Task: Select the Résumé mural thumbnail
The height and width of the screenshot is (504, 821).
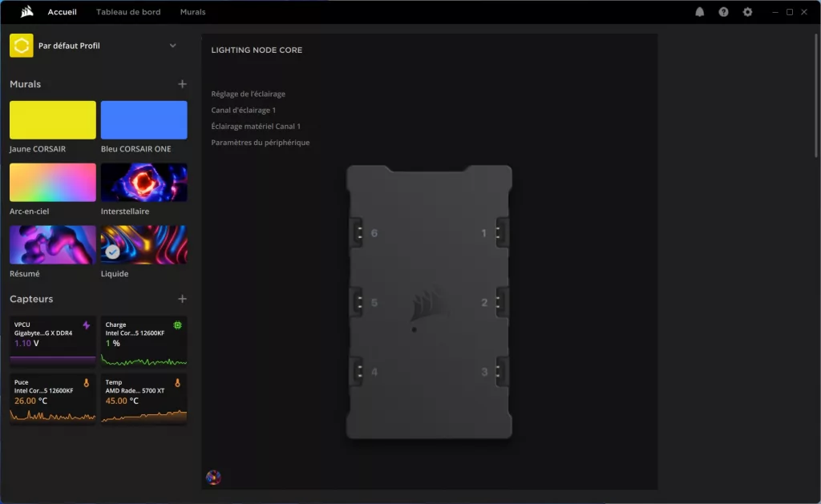Action: [53, 244]
